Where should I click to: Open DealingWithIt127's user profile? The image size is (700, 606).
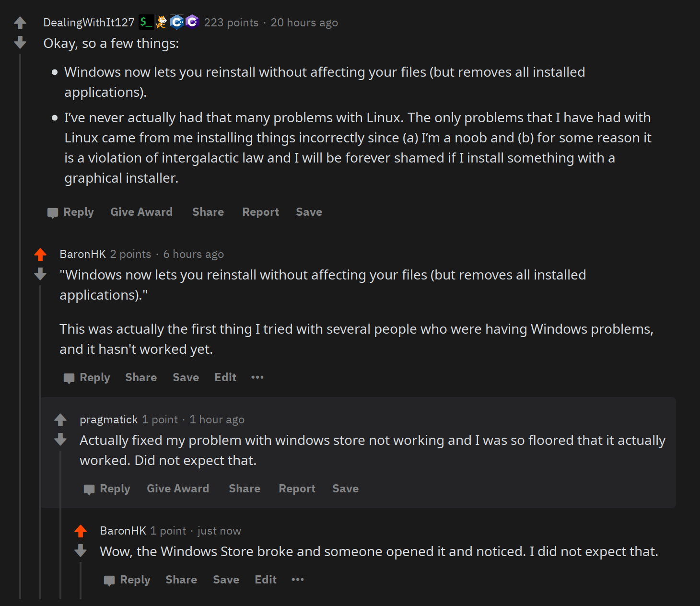(x=89, y=23)
